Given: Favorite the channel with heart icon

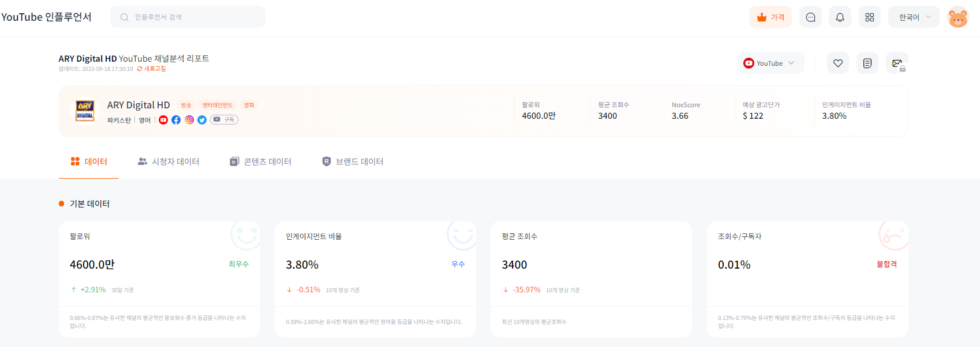Looking at the screenshot, I should pos(837,63).
